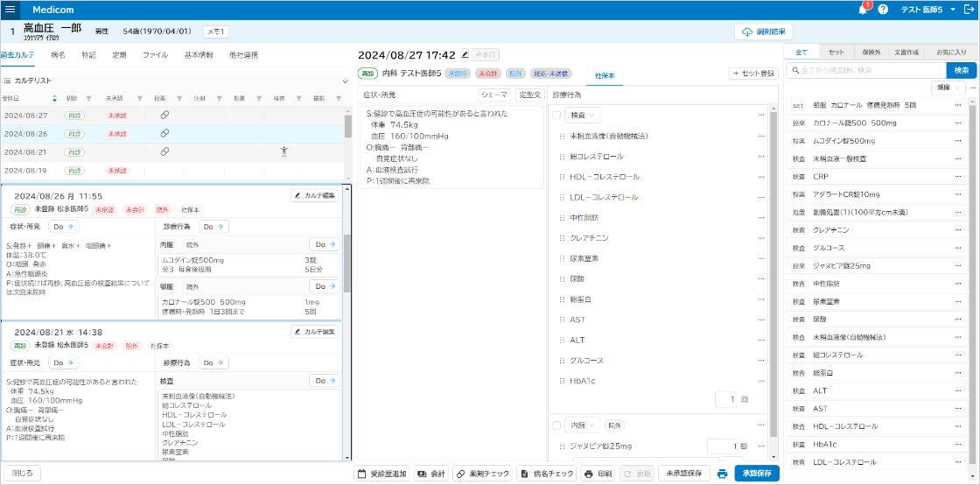Switch to 病名 tab
980x485 pixels.
[58, 55]
